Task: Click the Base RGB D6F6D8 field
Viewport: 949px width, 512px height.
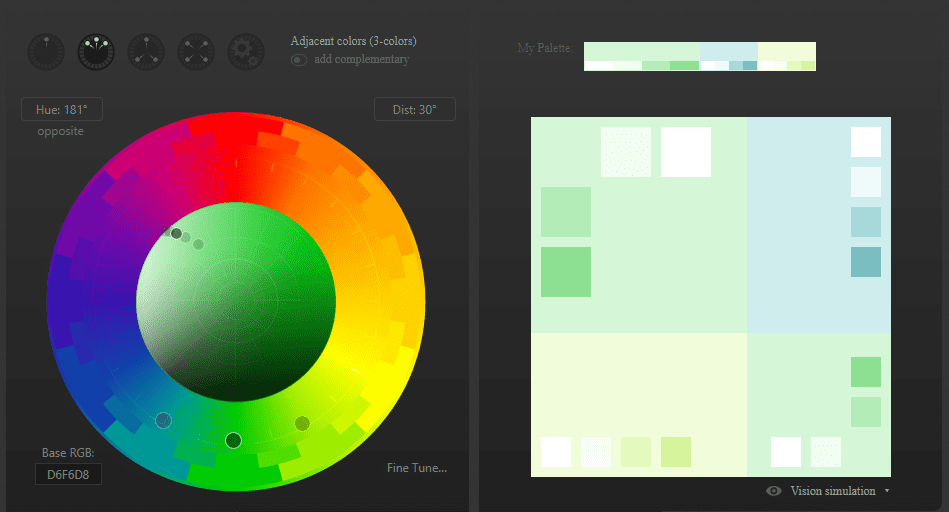Action: point(68,474)
